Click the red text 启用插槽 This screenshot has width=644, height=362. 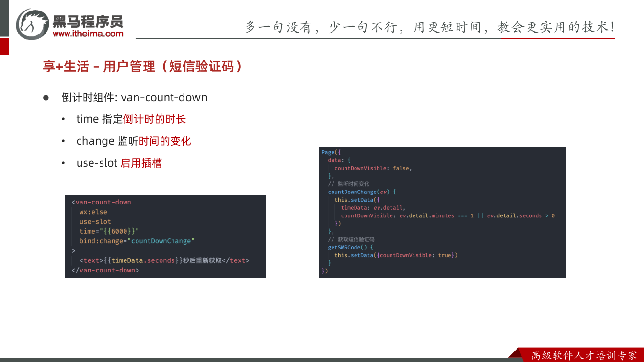point(141,163)
